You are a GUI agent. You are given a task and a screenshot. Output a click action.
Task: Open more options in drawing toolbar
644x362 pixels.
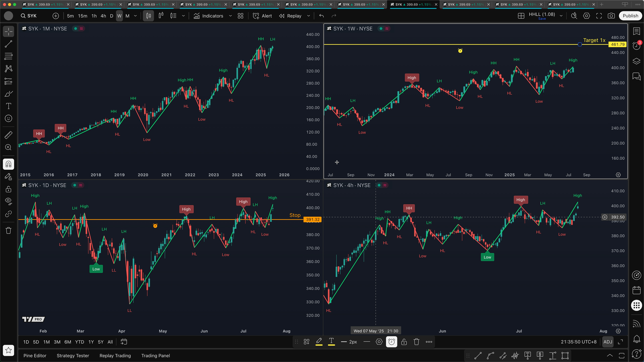coord(429,342)
